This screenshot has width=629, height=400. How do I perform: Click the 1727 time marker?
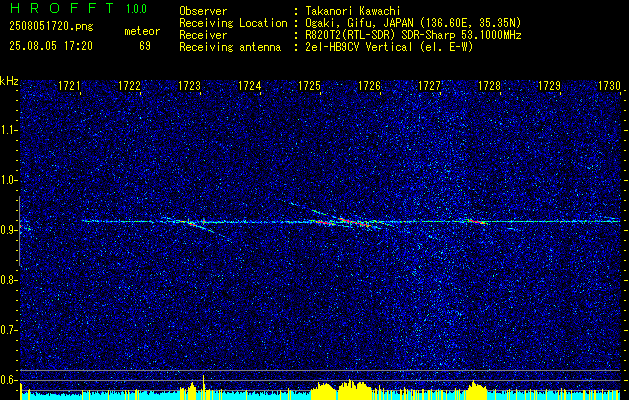click(429, 85)
